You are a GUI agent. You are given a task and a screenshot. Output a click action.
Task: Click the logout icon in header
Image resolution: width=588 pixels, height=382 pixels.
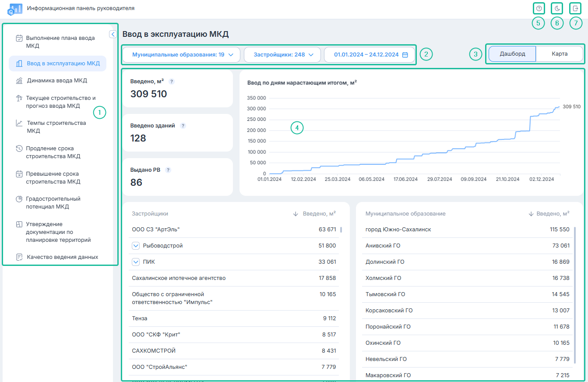click(575, 8)
